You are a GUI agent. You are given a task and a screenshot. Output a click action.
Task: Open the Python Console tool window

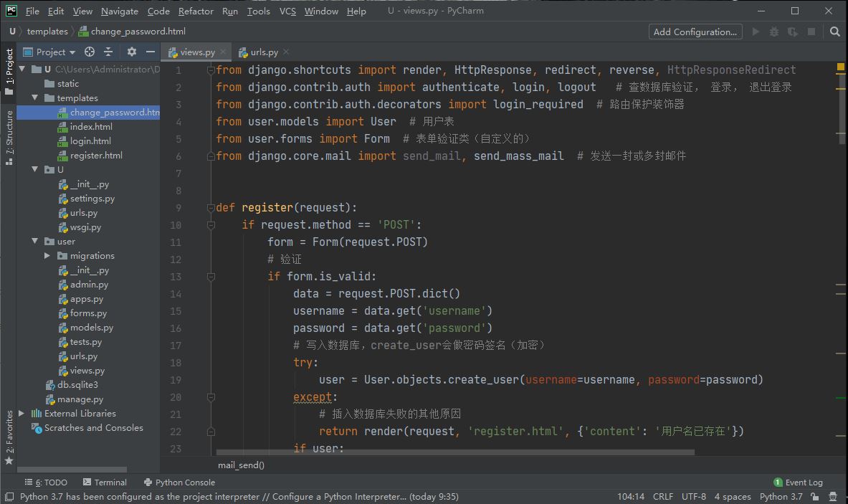(x=179, y=482)
